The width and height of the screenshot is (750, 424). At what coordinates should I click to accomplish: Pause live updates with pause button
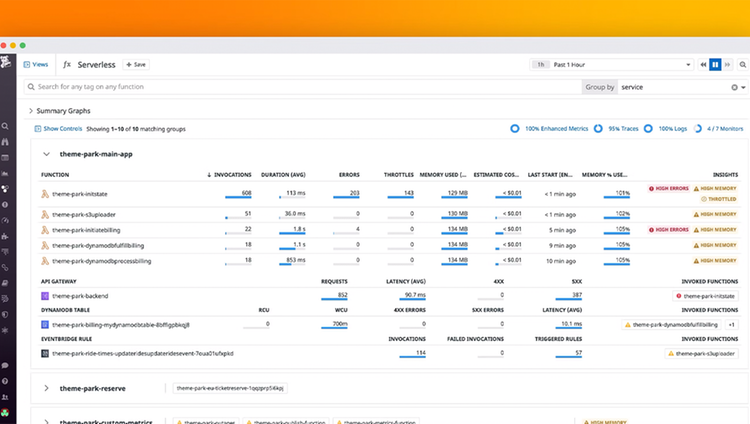(x=715, y=65)
